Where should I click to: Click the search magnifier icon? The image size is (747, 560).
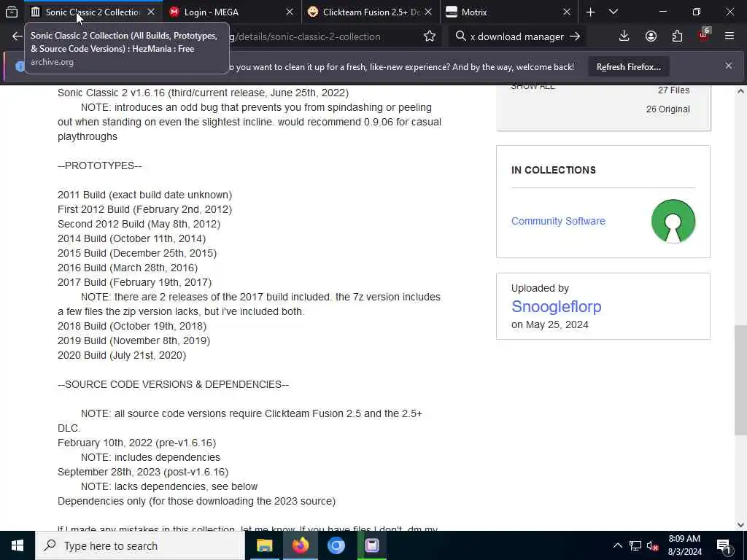click(460, 36)
